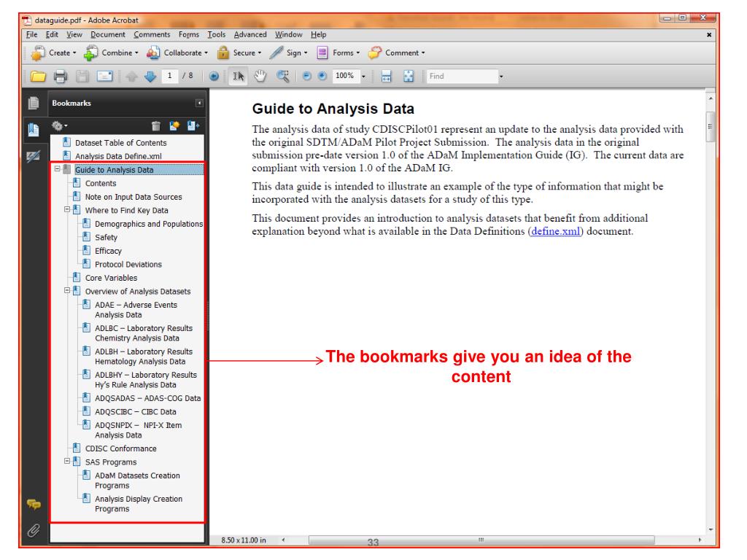Click the Print icon
The image size is (747, 560).
pyautogui.click(x=61, y=76)
